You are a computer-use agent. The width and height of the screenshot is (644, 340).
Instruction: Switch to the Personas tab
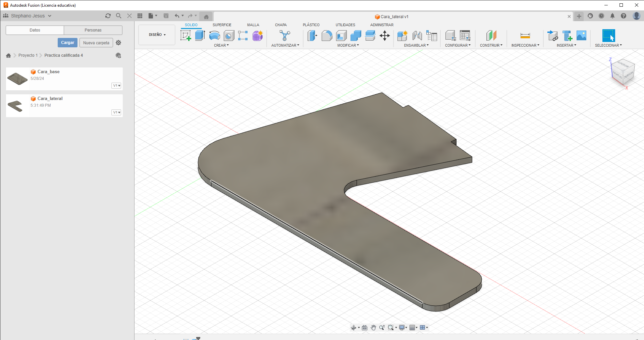pos(93,30)
